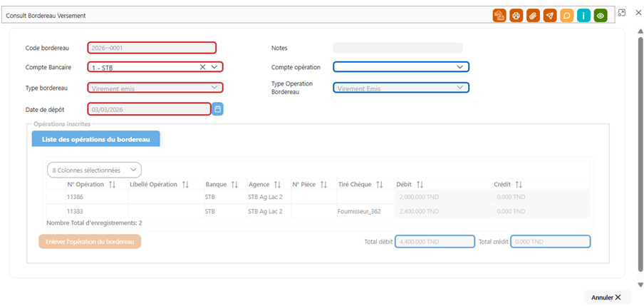Image resolution: width=644 pixels, height=306 pixels.
Task: Open attachments with the paperclip icon
Action: (533, 16)
